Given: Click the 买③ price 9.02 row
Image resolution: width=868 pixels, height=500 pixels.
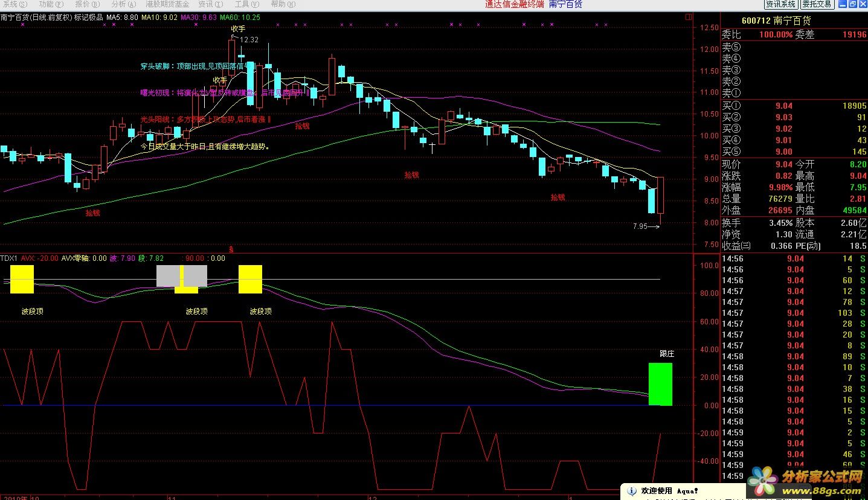Looking at the screenshot, I should click(794, 129).
